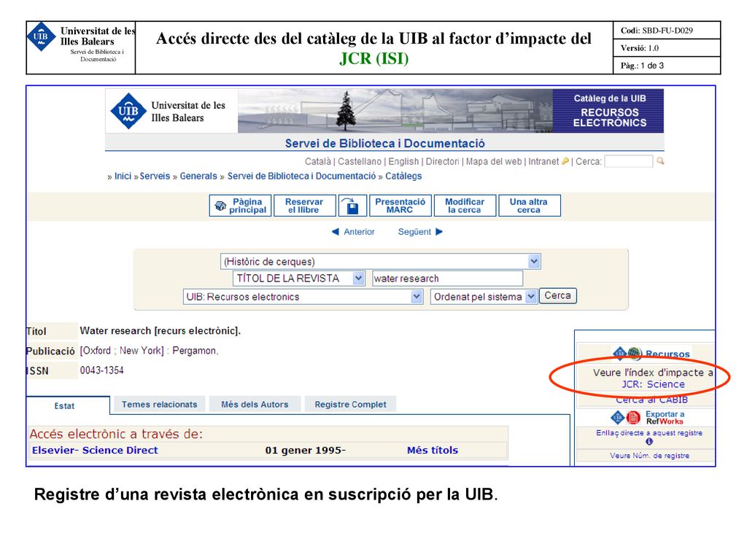This screenshot has height=560, width=747.
Task: Click the Pàgina principal button
Action: pyautogui.click(x=240, y=206)
